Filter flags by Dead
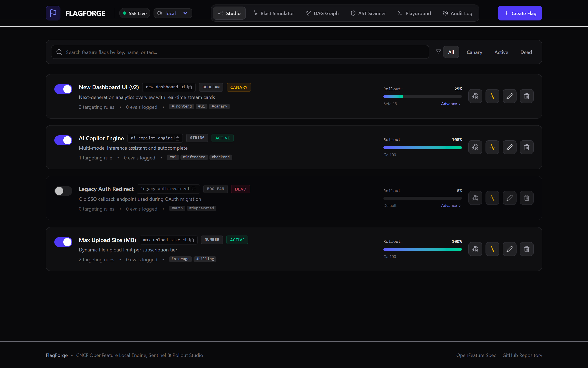The height and width of the screenshot is (368, 588). [526, 52]
